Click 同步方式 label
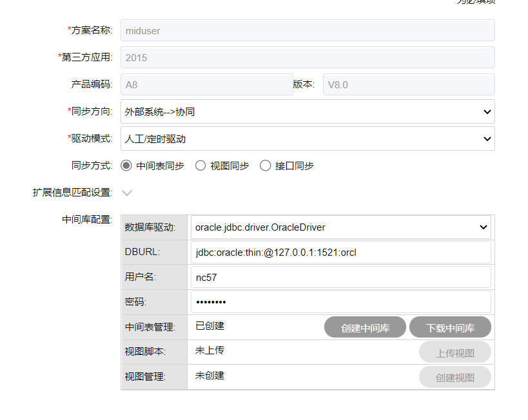This screenshot has height=420, width=528. point(92,166)
